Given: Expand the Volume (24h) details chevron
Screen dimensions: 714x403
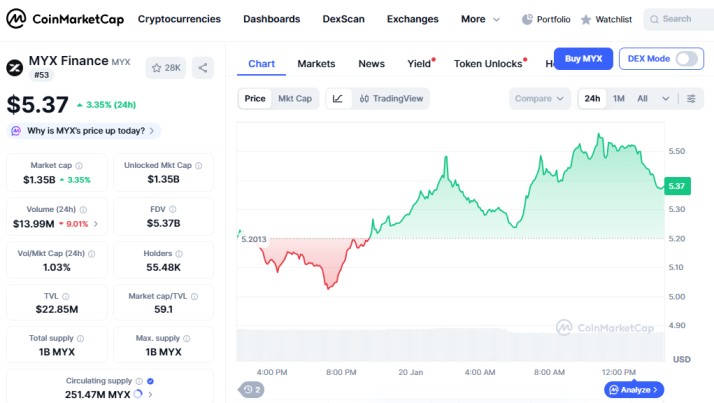Looking at the screenshot, I should tap(96, 224).
